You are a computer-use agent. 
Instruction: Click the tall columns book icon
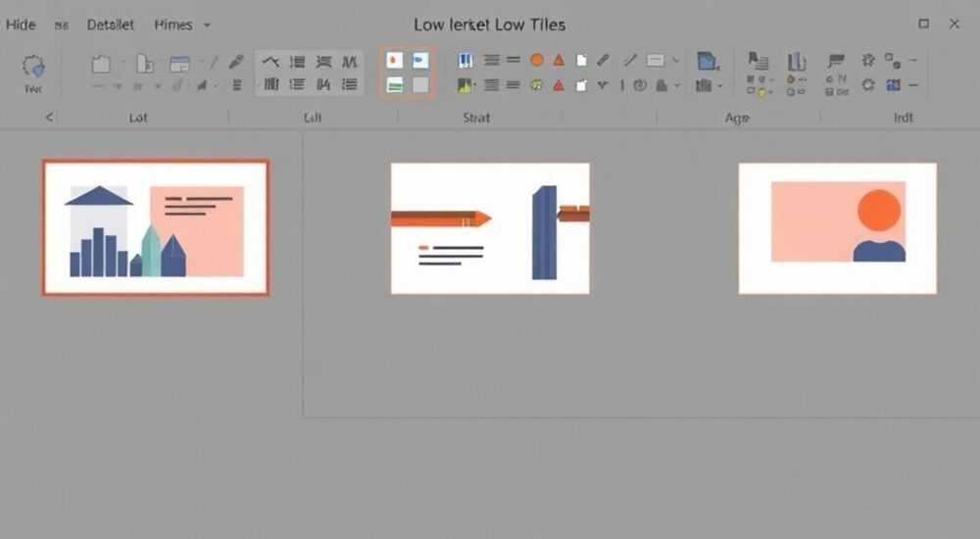[x=796, y=62]
